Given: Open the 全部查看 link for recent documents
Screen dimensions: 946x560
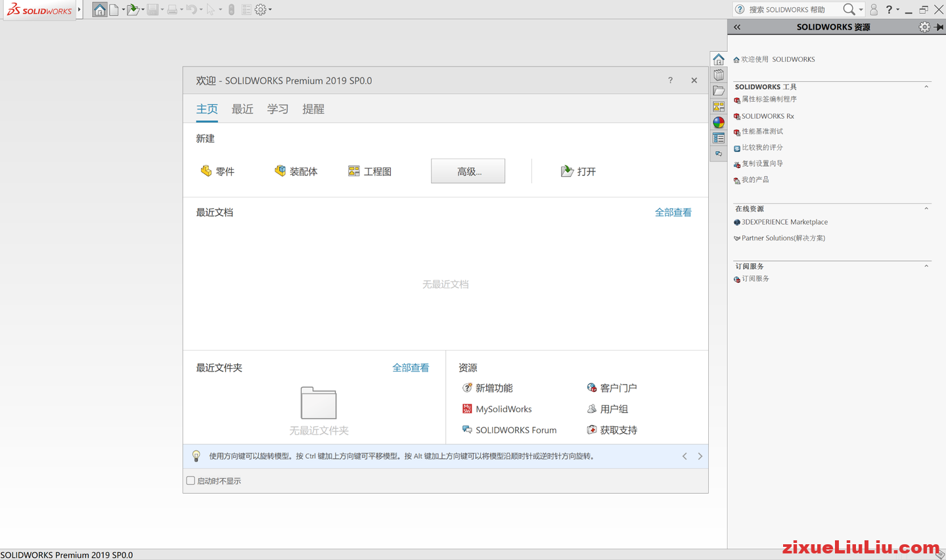Looking at the screenshot, I should point(673,212).
